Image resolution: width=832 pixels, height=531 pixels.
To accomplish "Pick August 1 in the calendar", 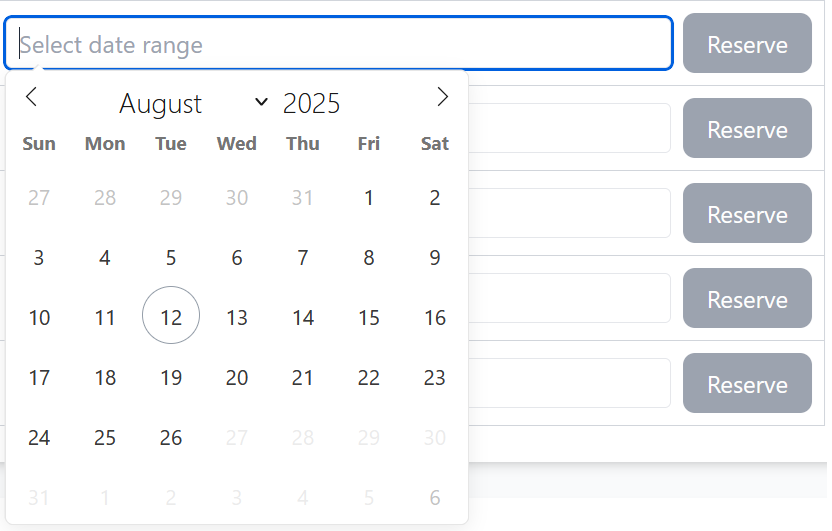I will pos(369,198).
